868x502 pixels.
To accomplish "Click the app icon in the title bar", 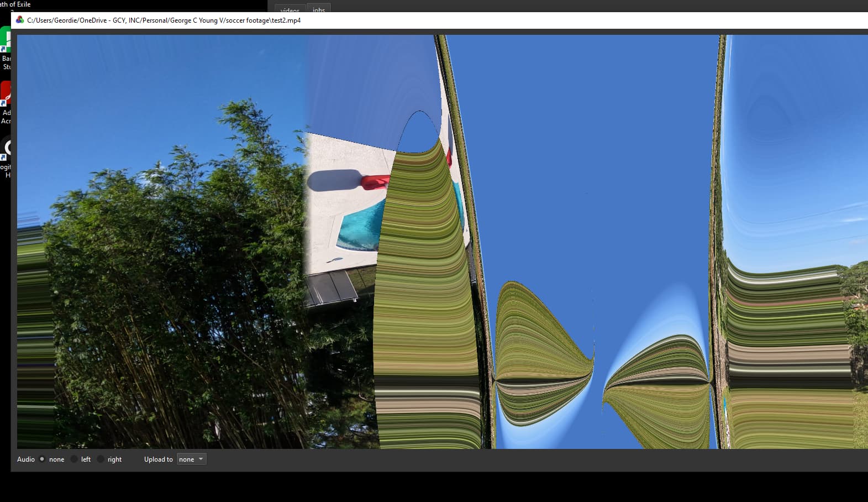I will [20, 20].
